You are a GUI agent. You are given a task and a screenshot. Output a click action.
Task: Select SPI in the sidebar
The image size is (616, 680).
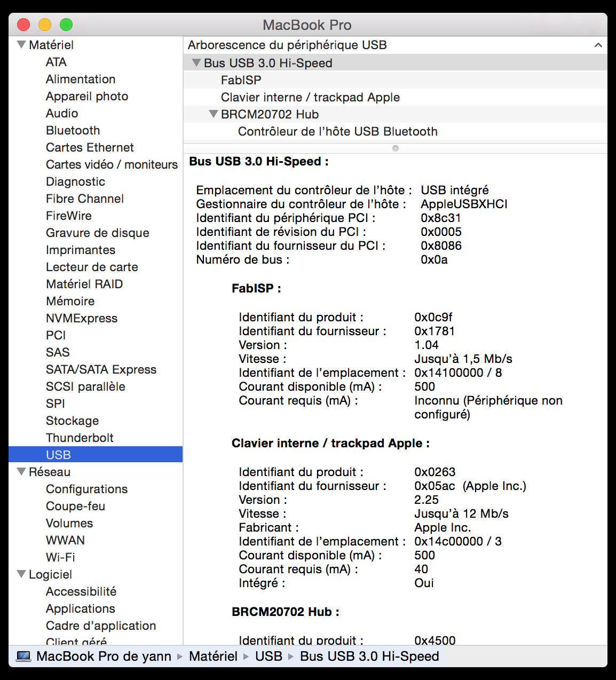click(x=56, y=404)
